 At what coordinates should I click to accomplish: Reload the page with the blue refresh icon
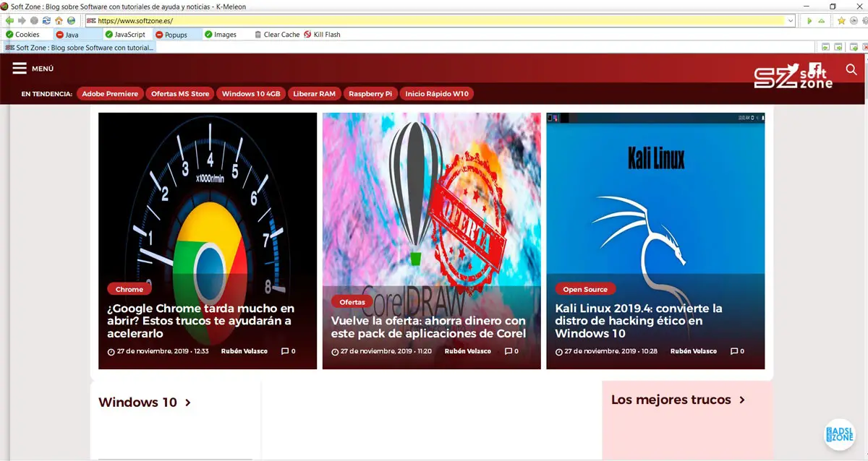(46, 21)
